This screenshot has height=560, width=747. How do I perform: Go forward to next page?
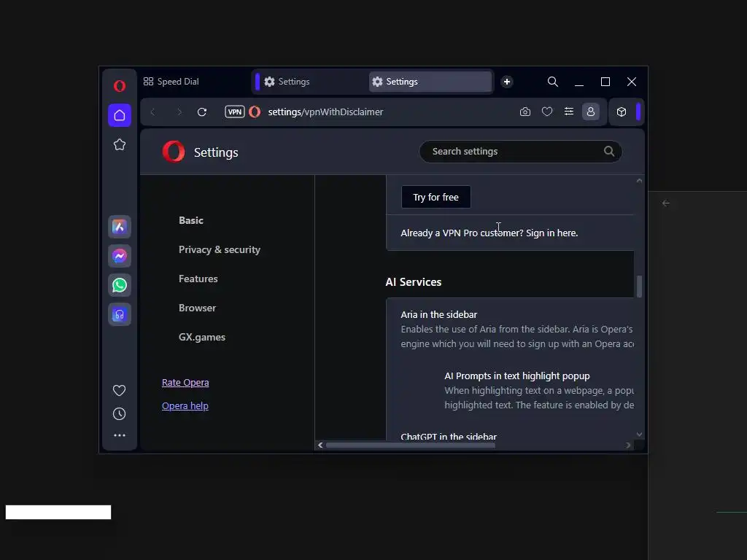[179, 112]
